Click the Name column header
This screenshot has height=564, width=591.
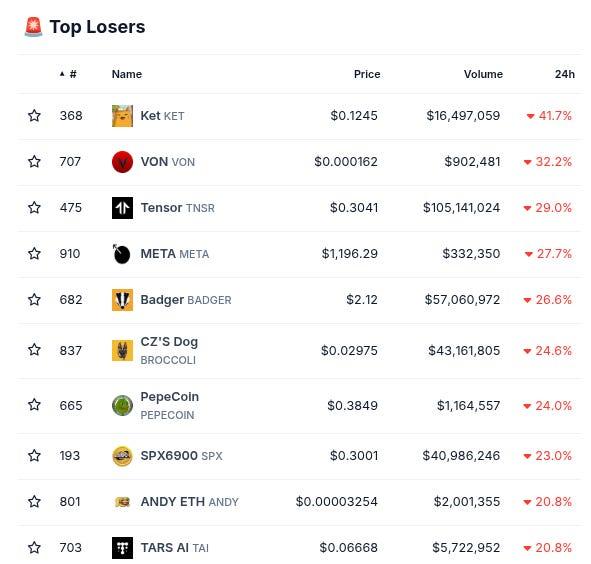click(x=127, y=74)
